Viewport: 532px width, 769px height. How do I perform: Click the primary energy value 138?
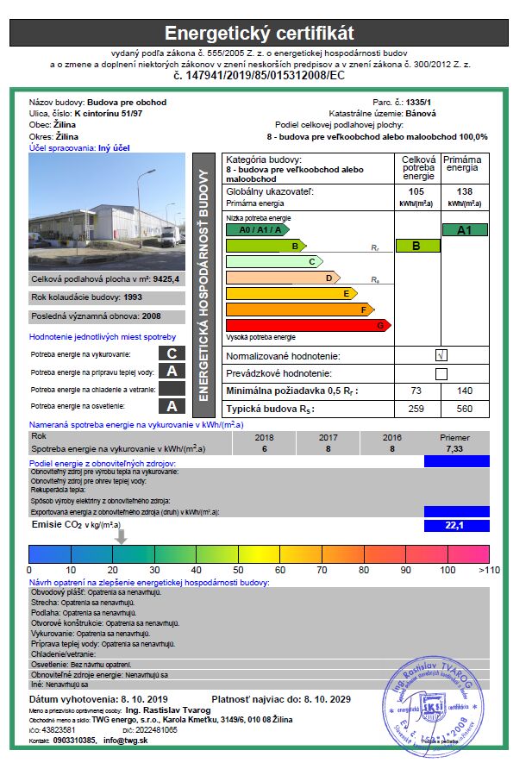point(465,191)
